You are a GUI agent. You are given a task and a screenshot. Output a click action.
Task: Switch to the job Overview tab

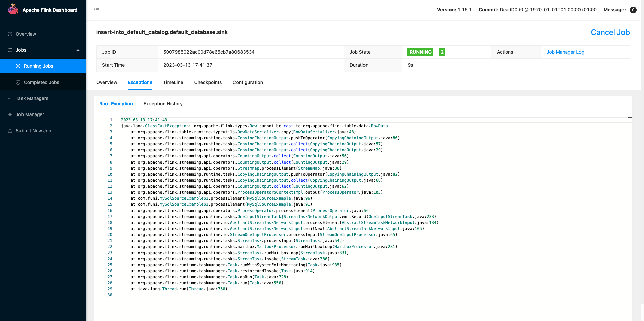pyautogui.click(x=107, y=82)
